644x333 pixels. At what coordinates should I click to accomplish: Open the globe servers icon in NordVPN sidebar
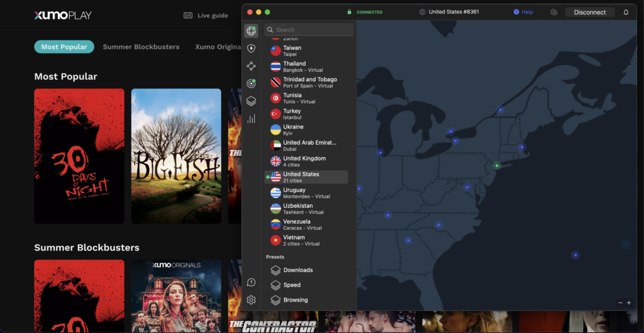pos(251,30)
